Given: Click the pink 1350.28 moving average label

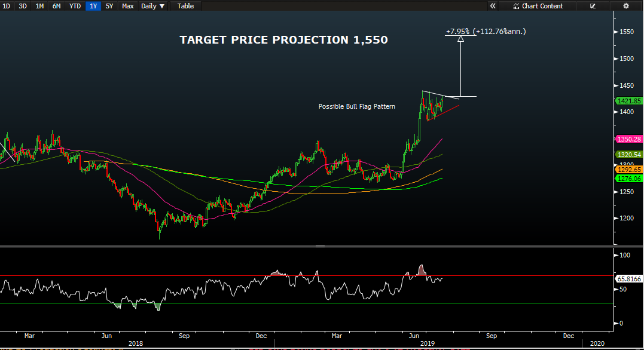Looking at the screenshot, I should [629, 139].
